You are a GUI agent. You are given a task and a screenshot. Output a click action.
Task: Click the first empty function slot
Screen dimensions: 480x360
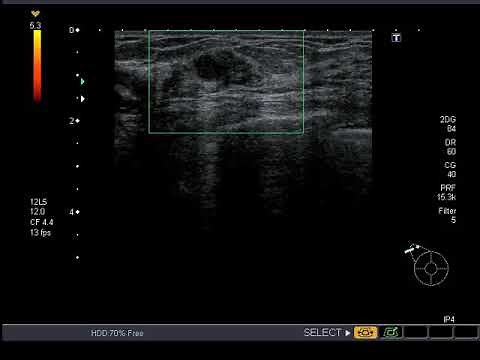415,332
